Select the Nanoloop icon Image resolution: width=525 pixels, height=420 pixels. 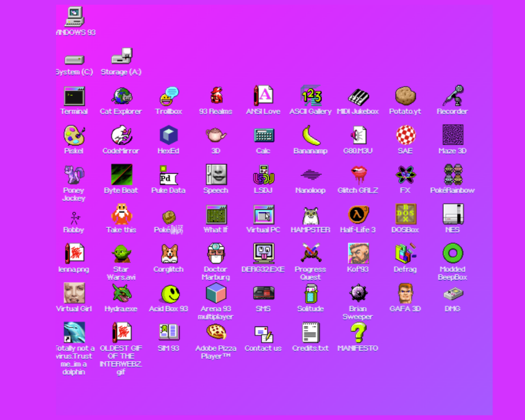click(311, 175)
